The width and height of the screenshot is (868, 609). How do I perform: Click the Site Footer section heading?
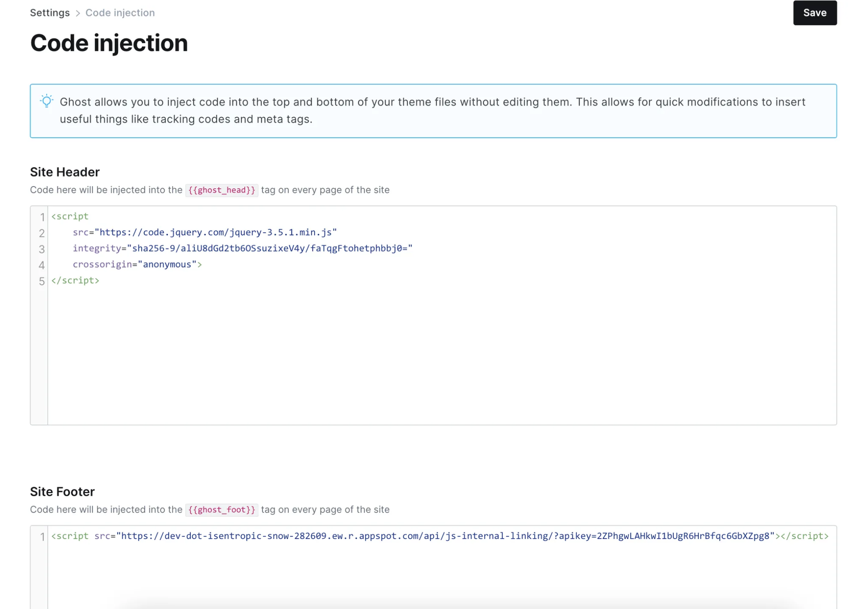[62, 492]
